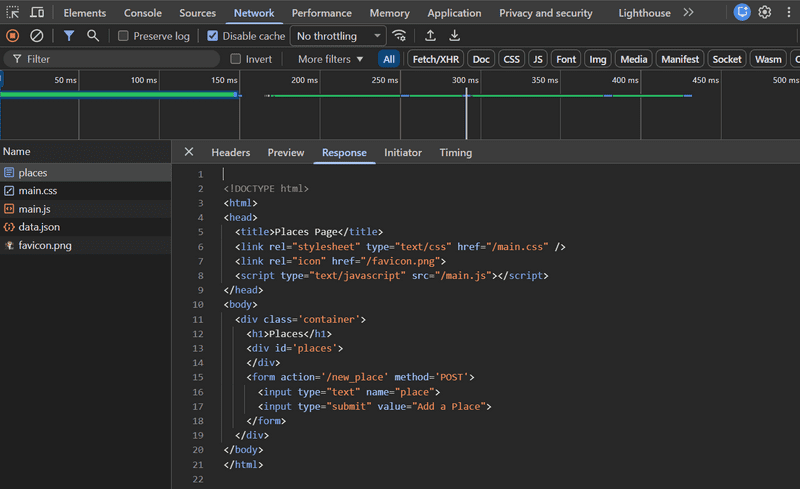The image size is (800, 489).
Task: Clear the network log
Action: tap(37, 36)
